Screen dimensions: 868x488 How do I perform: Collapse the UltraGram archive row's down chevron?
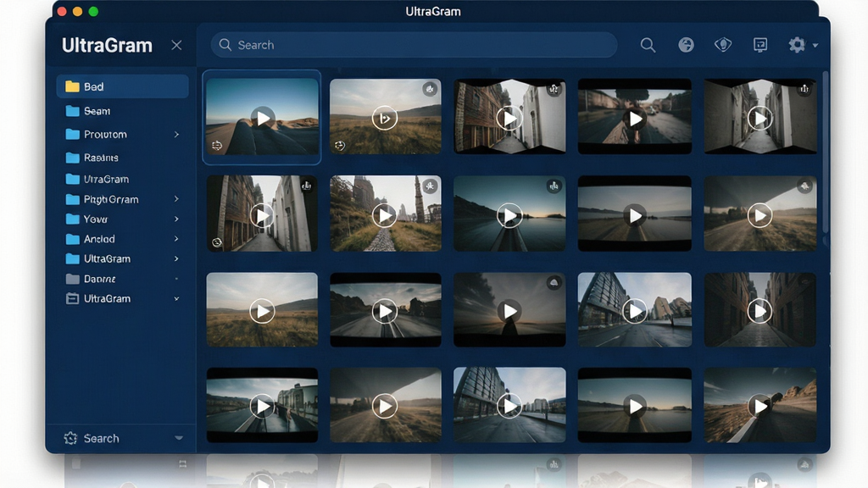point(176,299)
